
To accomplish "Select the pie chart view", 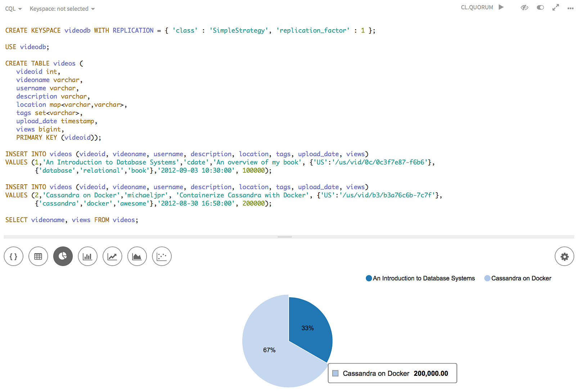I will click(63, 256).
